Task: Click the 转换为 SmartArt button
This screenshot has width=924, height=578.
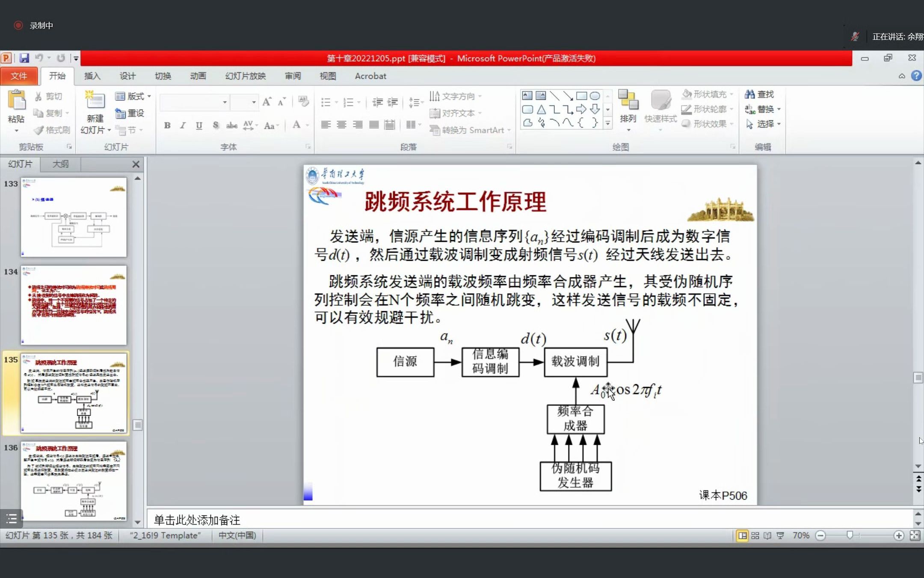Action: [469, 130]
